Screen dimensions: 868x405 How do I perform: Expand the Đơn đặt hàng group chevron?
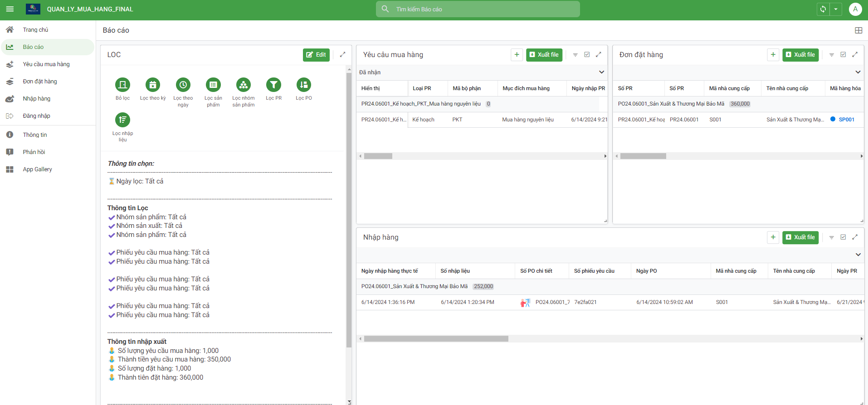858,72
